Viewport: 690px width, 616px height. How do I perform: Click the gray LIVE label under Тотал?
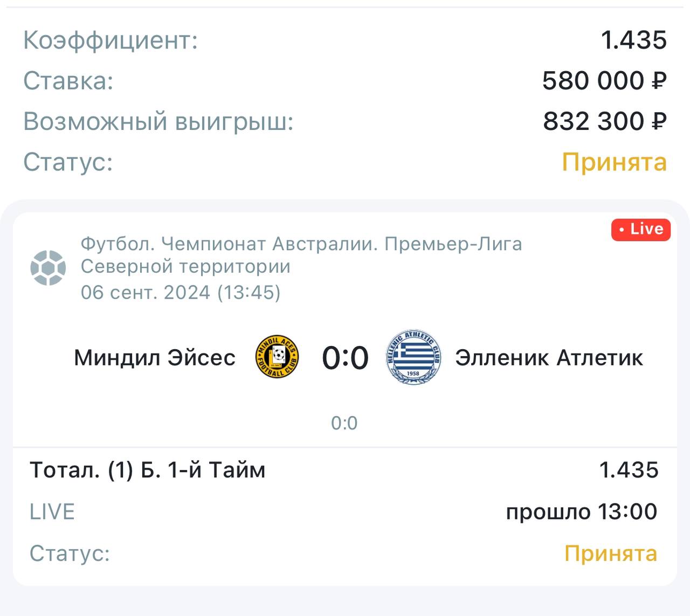(x=52, y=512)
